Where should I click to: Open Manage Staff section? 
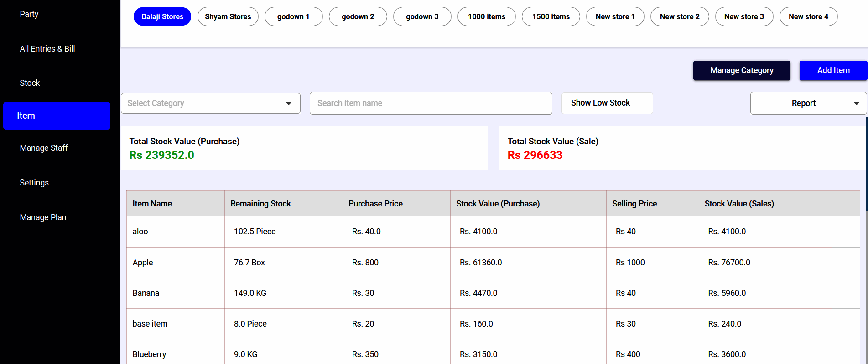[44, 148]
